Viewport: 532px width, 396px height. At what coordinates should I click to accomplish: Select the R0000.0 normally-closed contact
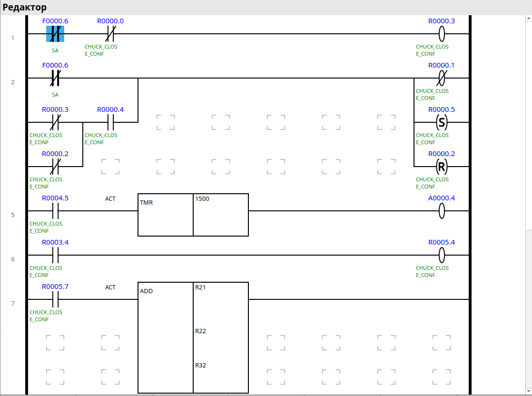pyautogui.click(x=110, y=34)
